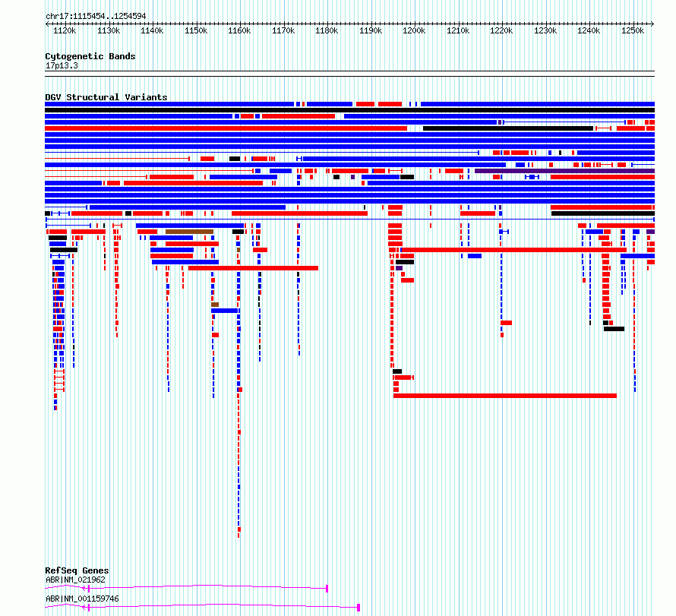The width and height of the screenshot is (676, 616).
Task: Open the Cytogenetic Bands track title
Action: pos(90,56)
